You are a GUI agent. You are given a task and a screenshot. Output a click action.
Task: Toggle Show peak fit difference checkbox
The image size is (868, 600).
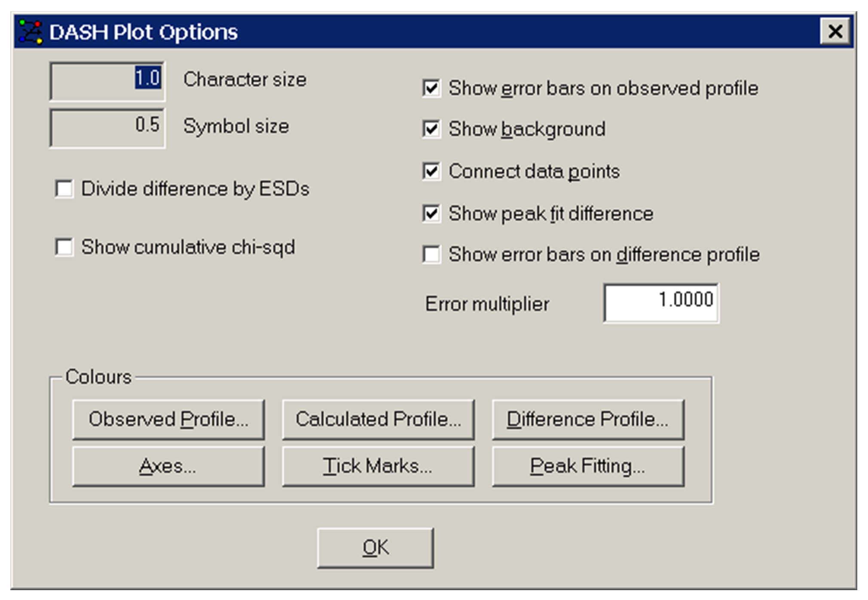click(431, 213)
